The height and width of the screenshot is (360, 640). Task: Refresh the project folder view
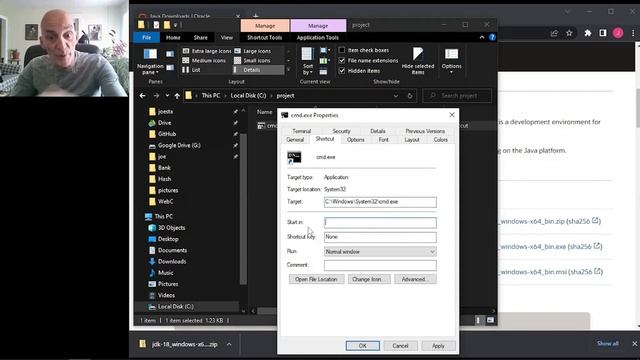point(410,96)
